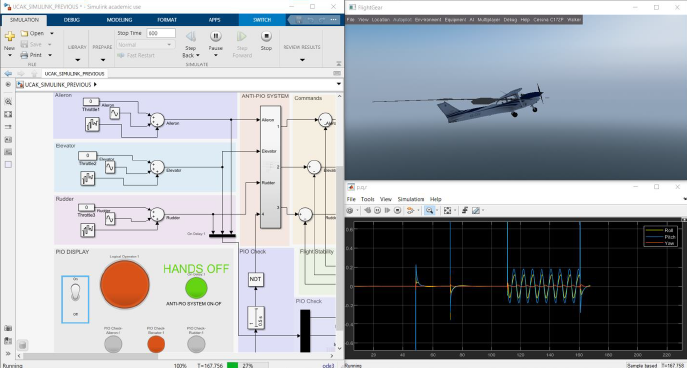Select the Aileron Throttle1 constant block
The height and width of the screenshot is (368, 687).
pos(91,102)
